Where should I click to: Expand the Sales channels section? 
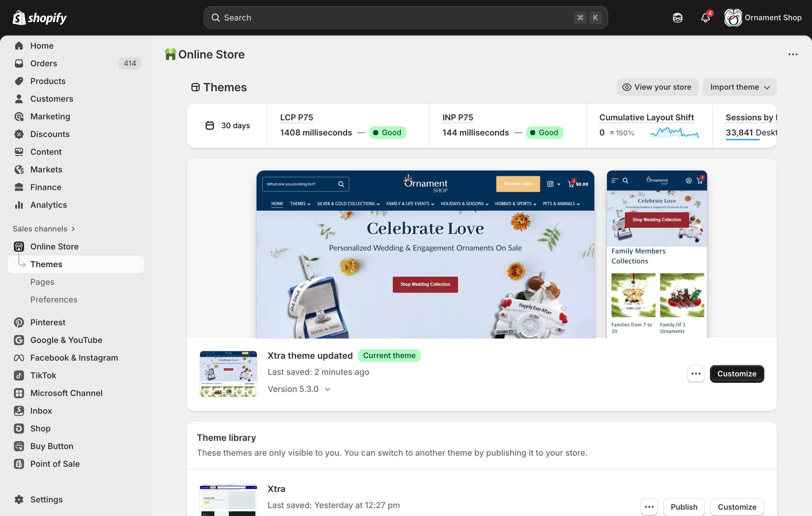(x=44, y=229)
